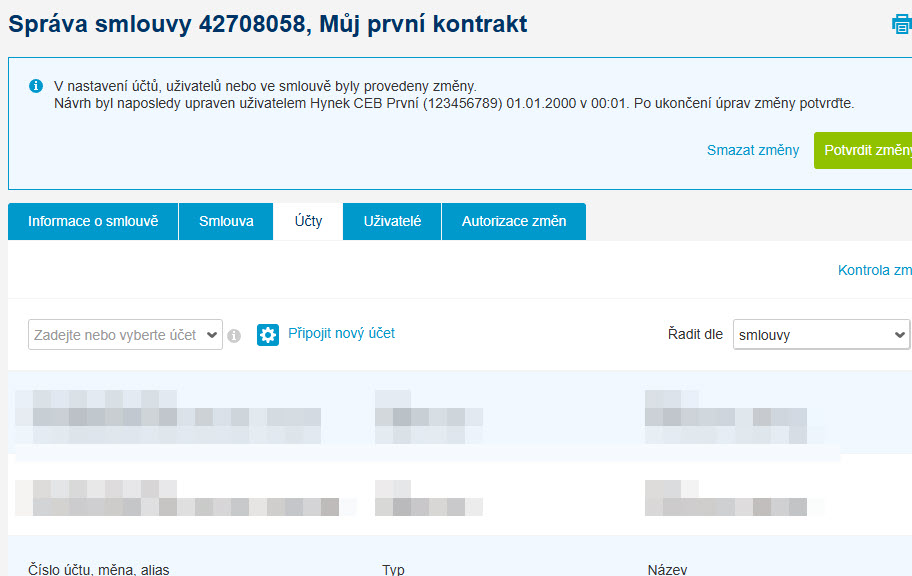Click the gray info icon beside the account selector
The image size is (912, 576).
234,336
